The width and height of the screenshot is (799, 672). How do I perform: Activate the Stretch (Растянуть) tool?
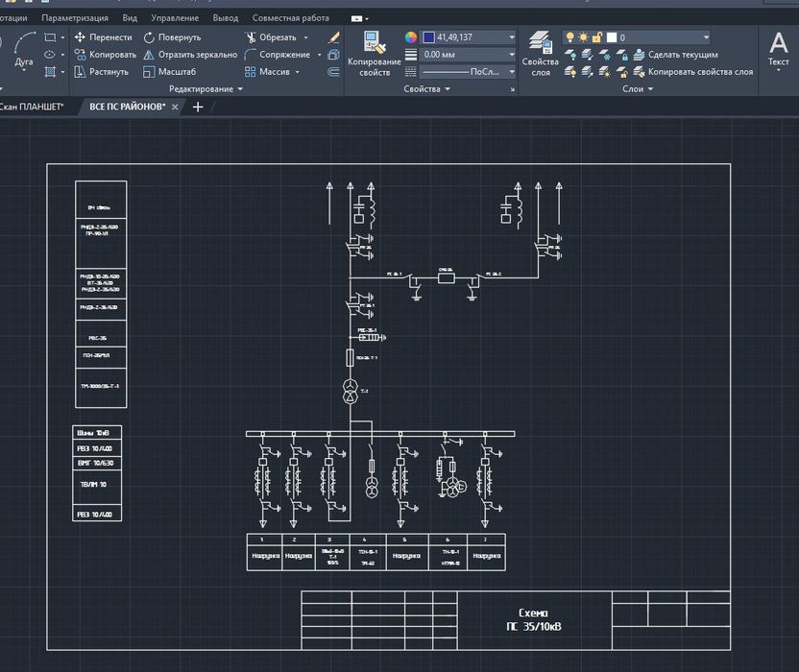tap(102, 72)
